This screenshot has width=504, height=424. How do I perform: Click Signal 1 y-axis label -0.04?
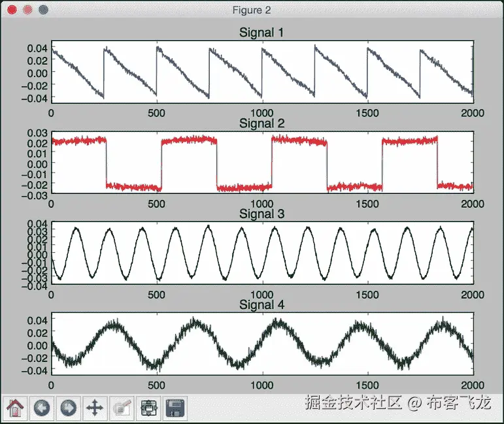35,98
